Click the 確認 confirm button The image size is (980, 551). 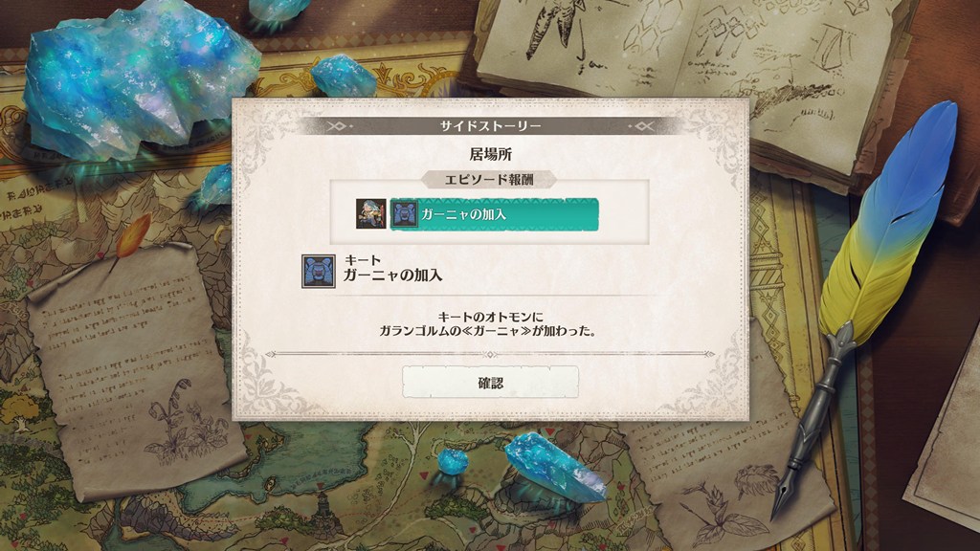(490, 383)
